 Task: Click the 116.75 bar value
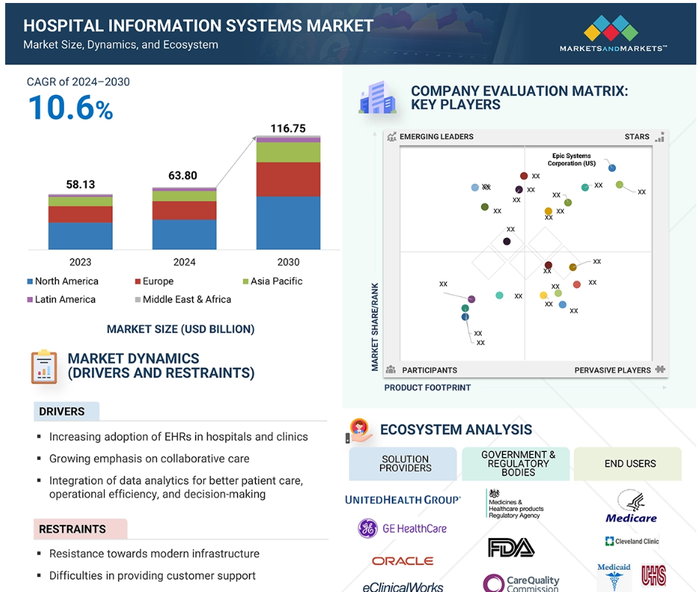[x=288, y=129]
